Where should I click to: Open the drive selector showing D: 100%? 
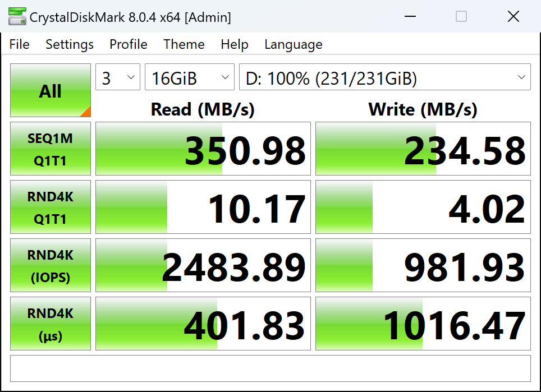click(384, 77)
